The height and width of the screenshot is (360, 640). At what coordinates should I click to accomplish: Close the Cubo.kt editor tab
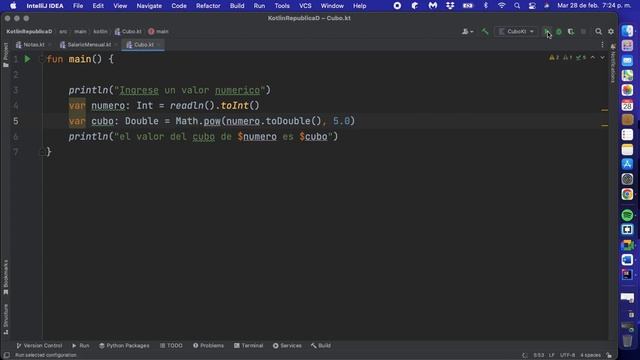[159, 44]
